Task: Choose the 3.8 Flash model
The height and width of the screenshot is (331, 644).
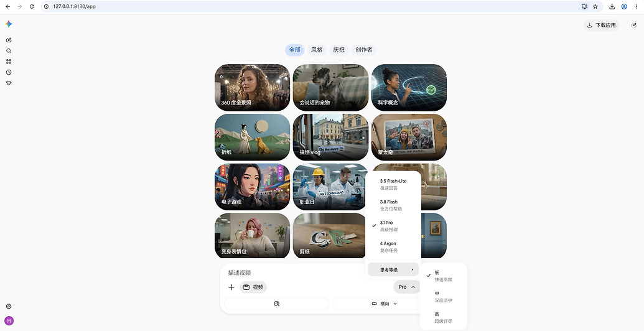Action: (393, 205)
